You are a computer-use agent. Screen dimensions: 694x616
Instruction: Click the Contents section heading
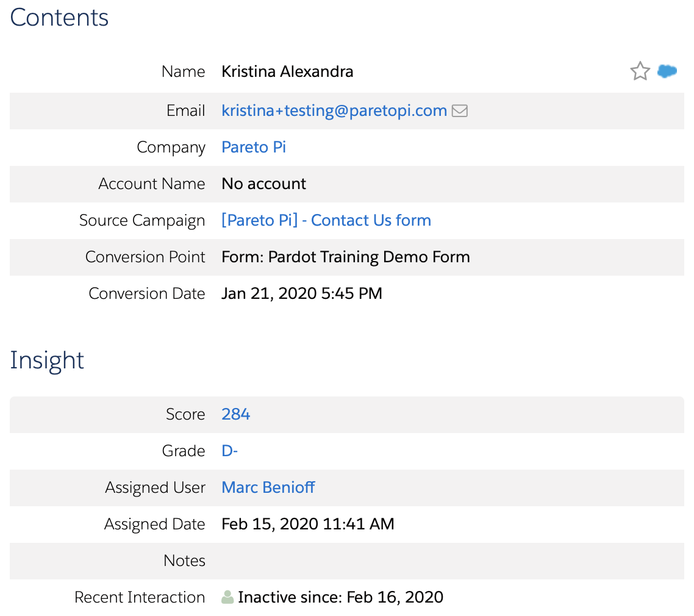pyautogui.click(x=59, y=17)
